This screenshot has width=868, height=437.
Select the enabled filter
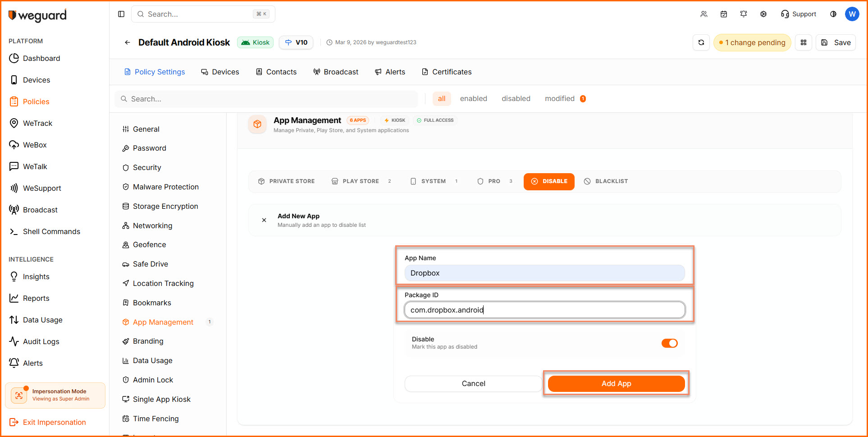click(x=473, y=99)
